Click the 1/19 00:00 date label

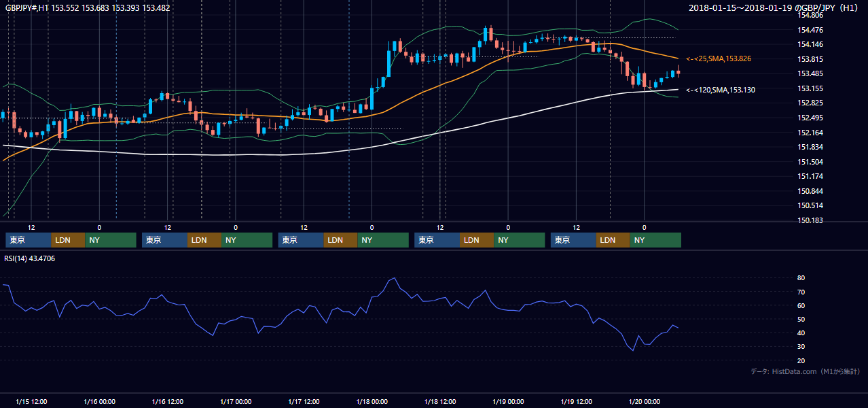pyautogui.click(x=509, y=401)
